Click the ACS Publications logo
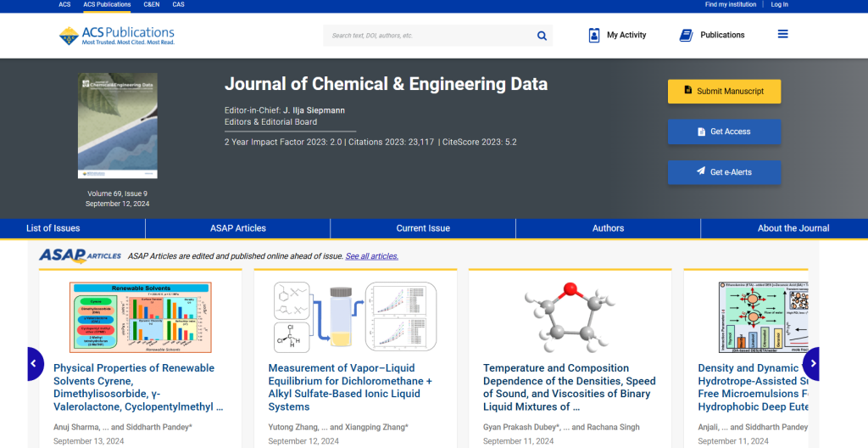This screenshot has width=868, height=448. [x=117, y=36]
